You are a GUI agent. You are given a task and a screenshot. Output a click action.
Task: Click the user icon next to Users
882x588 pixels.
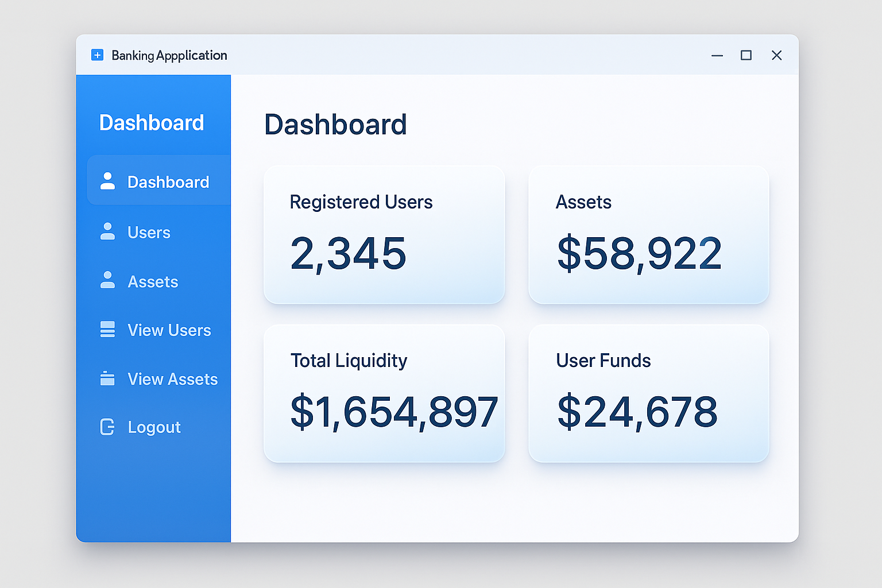107,231
